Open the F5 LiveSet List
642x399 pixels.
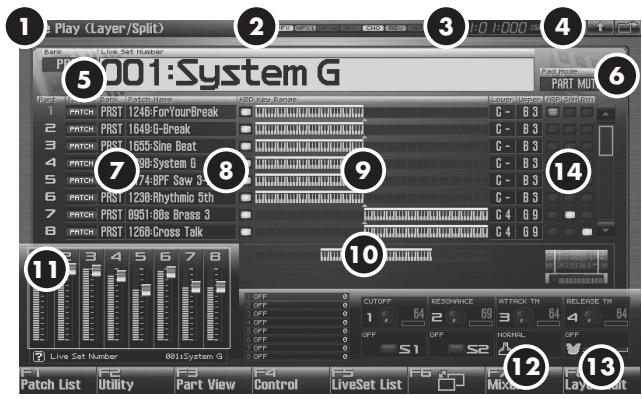coord(368,380)
